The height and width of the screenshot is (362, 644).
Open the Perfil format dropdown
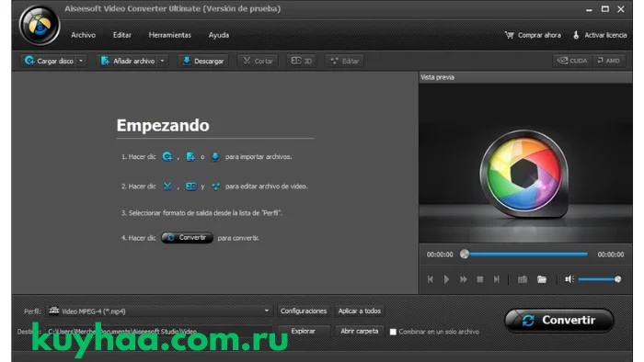click(159, 311)
